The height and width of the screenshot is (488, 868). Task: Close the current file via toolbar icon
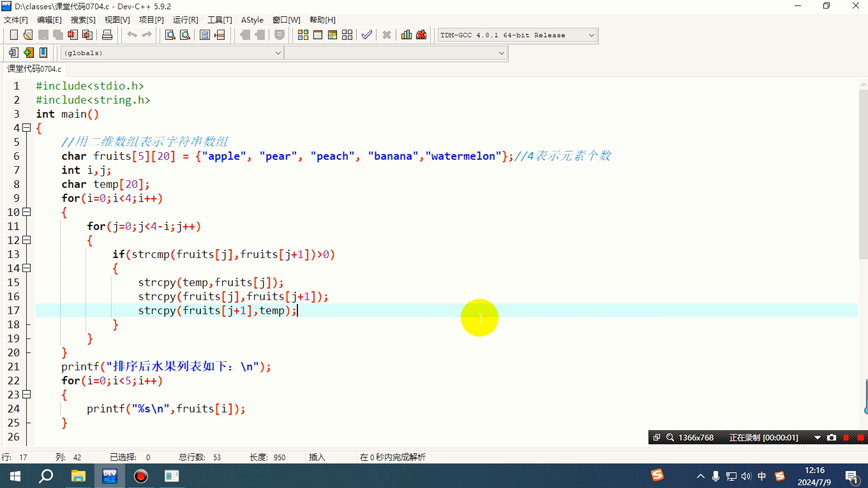[72, 35]
